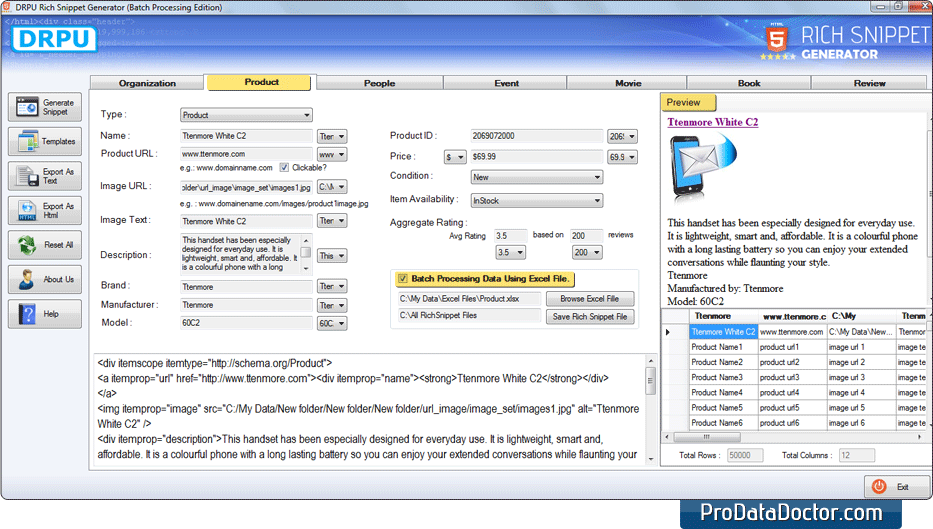Open the Model column mapping dropdown
Image resolution: width=933 pixels, height=529 pixels.
click(332, 323)
